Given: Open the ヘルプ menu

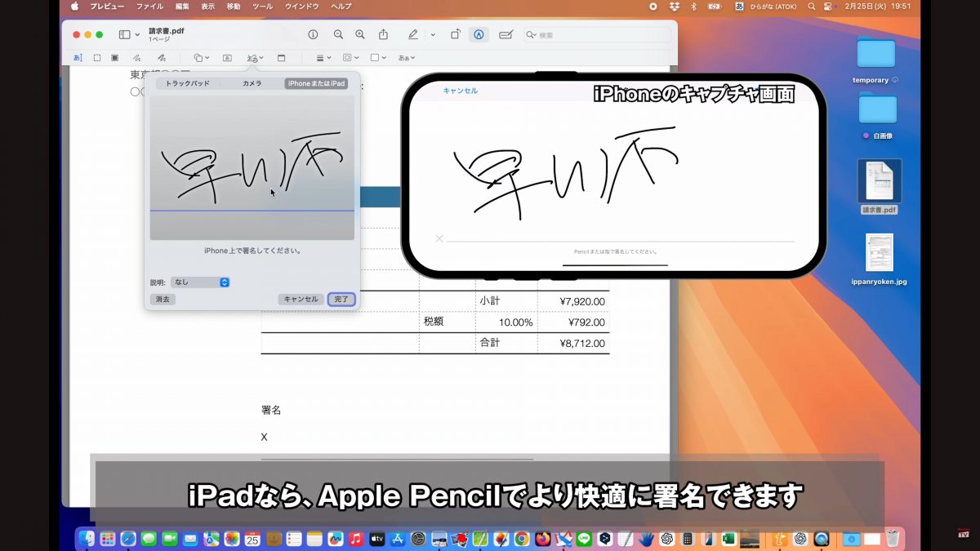Looking at the screenshot, I should point(341,6).
